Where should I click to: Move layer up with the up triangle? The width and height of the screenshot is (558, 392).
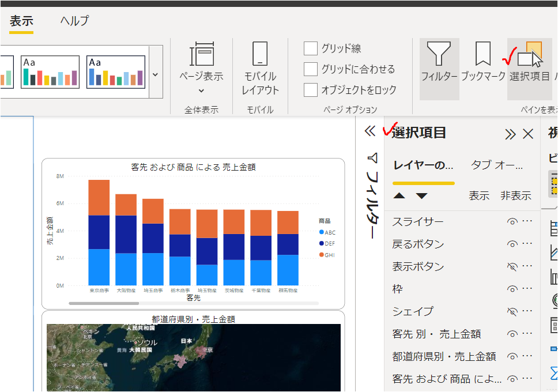click(399, 196)
